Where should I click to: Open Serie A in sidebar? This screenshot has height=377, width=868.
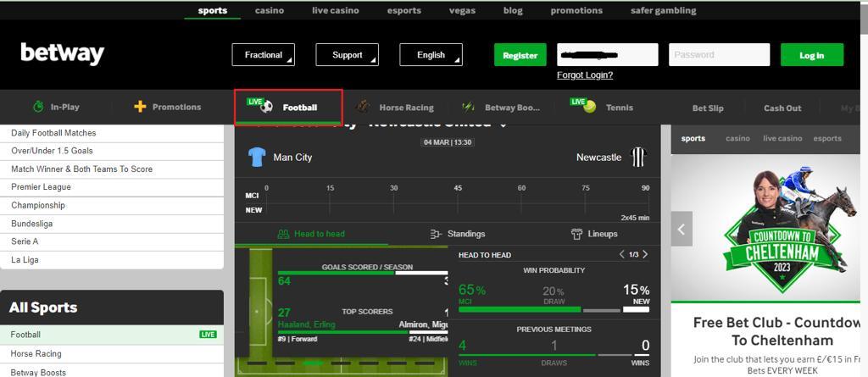(111, 241)
